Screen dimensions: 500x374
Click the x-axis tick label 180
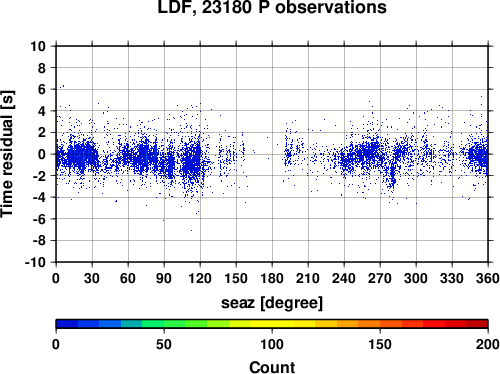272,278
